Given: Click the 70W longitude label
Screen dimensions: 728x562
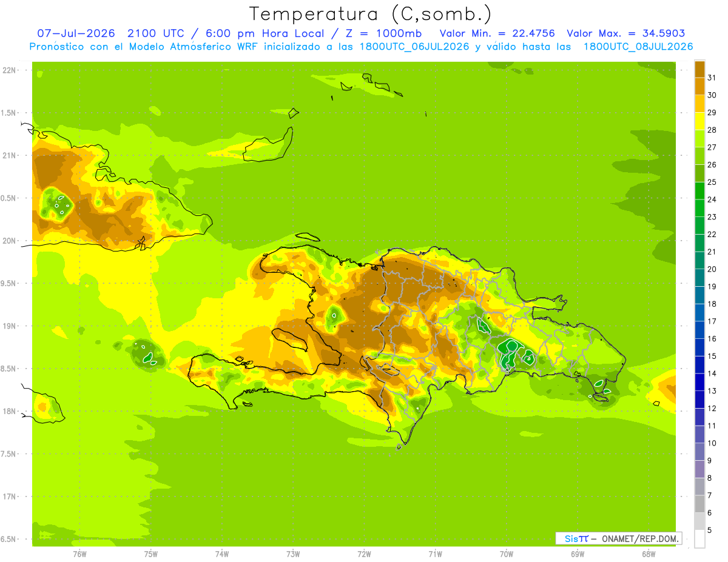Looking at the screenshot, I should click(507, 554).
